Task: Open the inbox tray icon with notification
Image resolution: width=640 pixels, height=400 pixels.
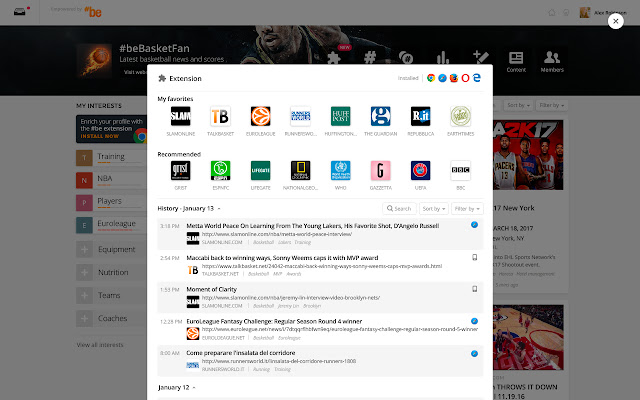Action: pyautogui.click(x=20, y=11)
